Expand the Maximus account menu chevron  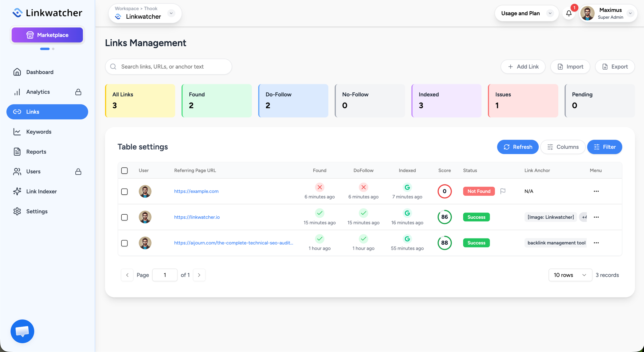click(630, 13)
